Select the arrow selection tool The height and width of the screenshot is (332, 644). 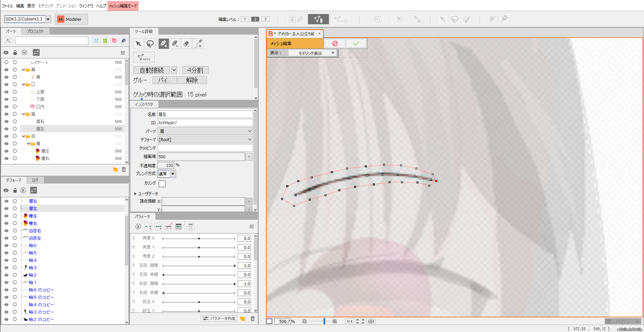click(x=138, y=43)
